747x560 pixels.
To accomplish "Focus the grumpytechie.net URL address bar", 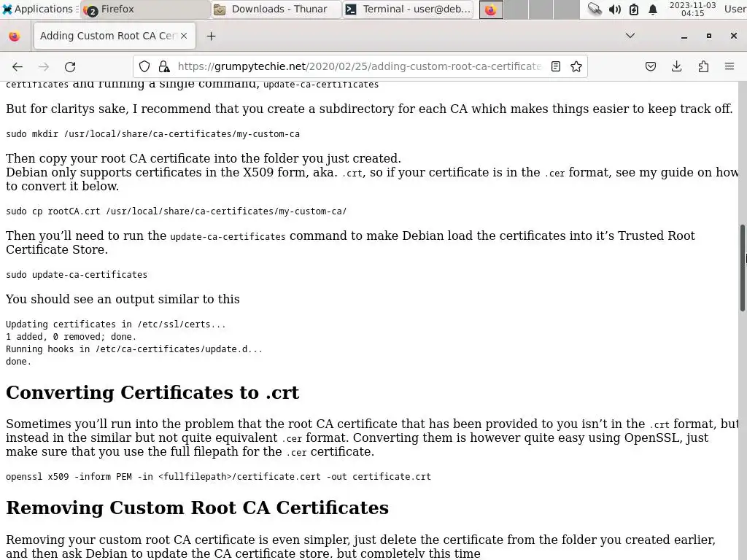I will pyautogui.click(x=359, y=66).
